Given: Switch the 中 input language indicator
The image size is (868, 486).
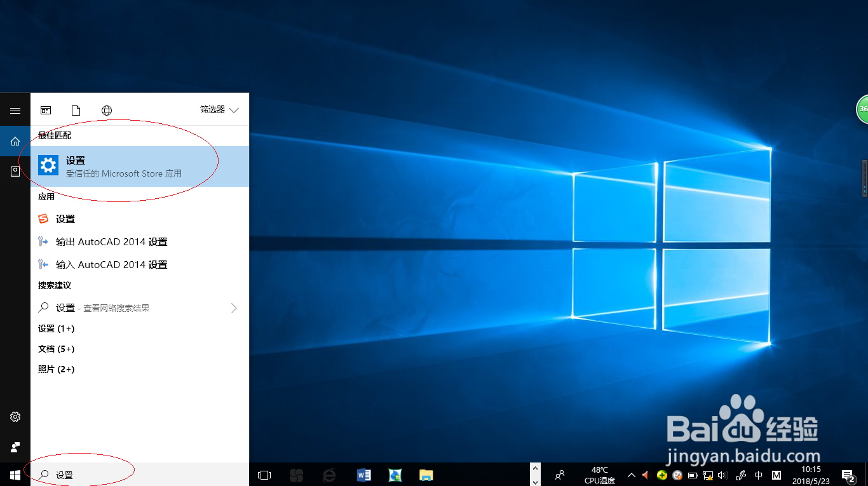Looking at the screenshot, I should (x=759, y=475).
